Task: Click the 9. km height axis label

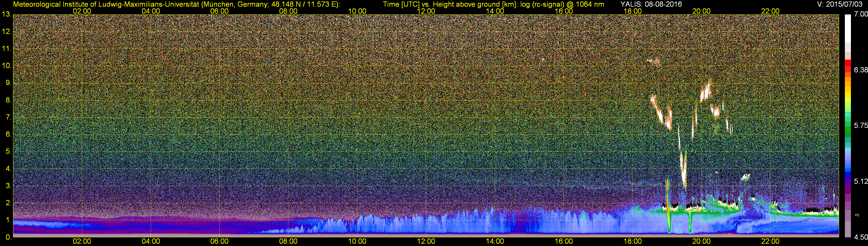Action: [x=8, y=83]
